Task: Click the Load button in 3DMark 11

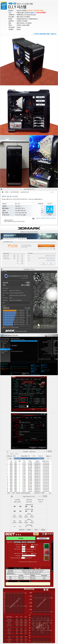Action: pos(43,264)
